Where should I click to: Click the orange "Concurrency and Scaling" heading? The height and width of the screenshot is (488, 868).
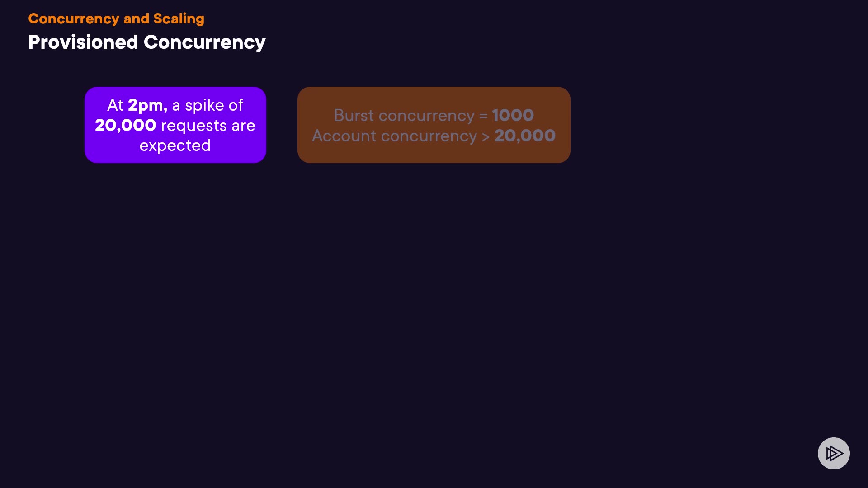116,19
